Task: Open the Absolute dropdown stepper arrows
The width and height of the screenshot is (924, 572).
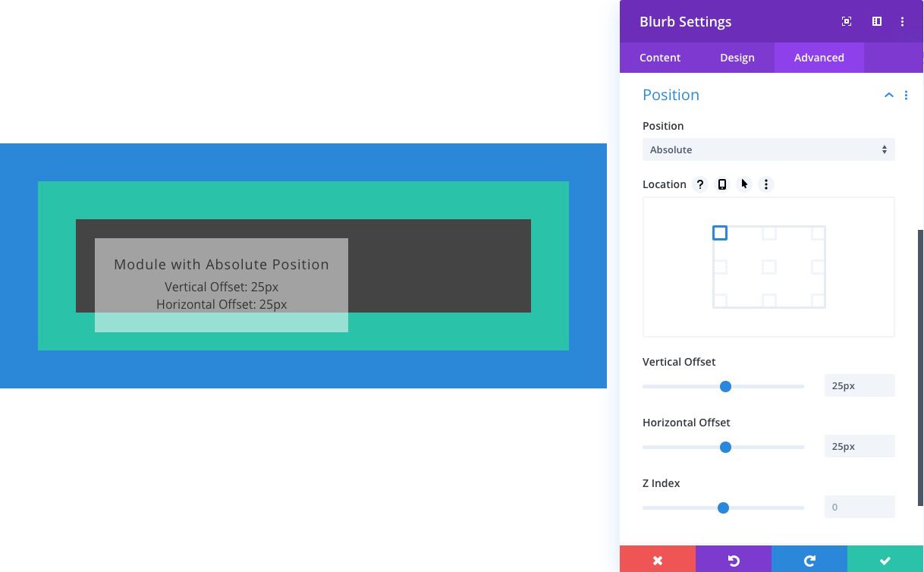Action: [884, 149]
